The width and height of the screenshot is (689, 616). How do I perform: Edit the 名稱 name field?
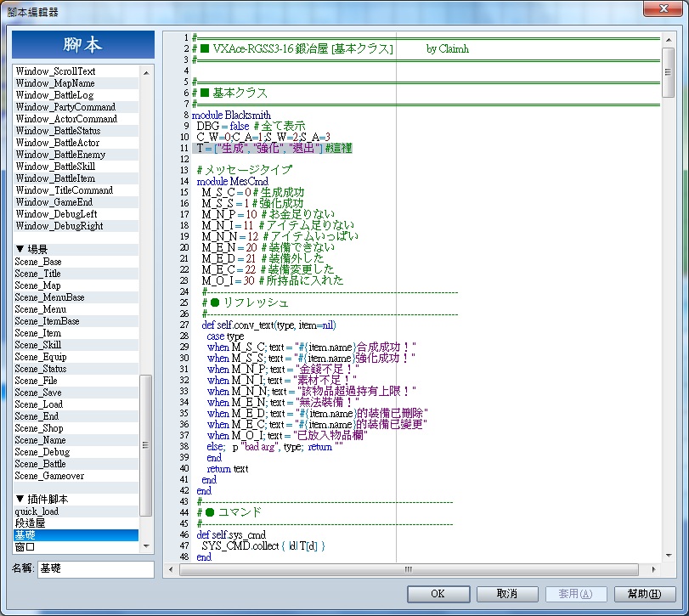pos(96,569)
